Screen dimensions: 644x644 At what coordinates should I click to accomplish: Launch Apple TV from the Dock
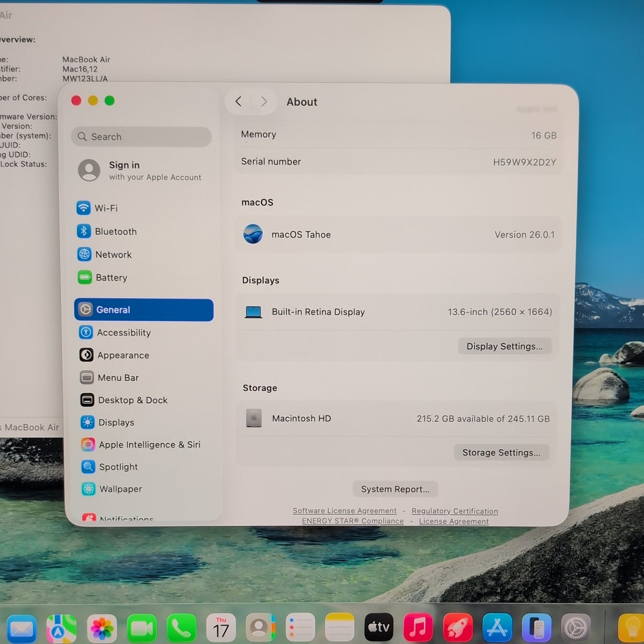click(379, 627)
